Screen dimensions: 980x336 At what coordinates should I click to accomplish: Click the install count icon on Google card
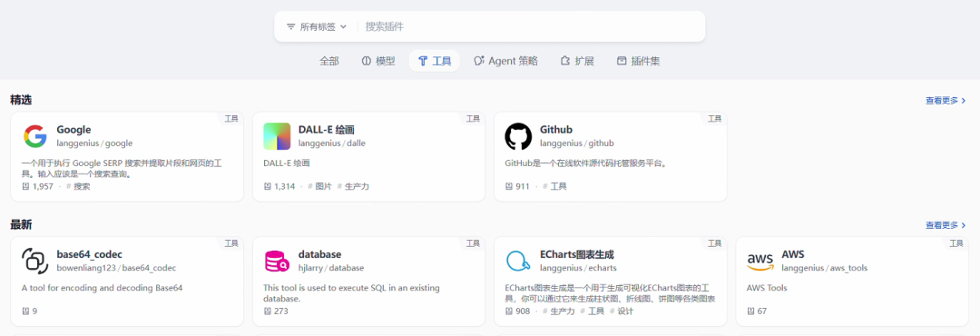25,186
